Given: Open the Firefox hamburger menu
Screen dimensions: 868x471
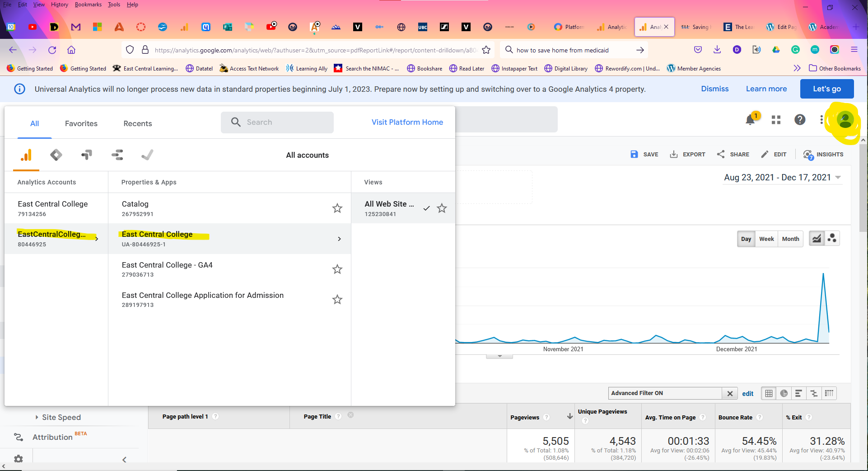Looking at the screenshot, I should (854, 50).
